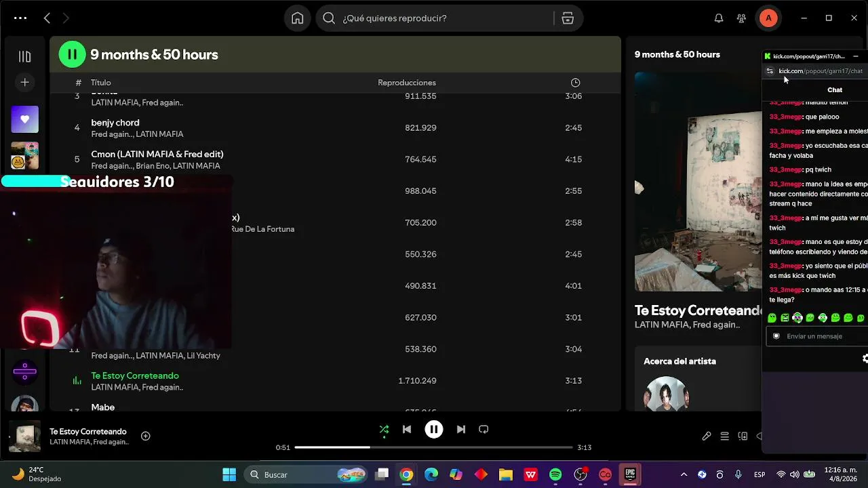Go back in Spotify navigation
Image resolution: width=868 pixels, height=488 pixels.
click(x=47, y=18)
